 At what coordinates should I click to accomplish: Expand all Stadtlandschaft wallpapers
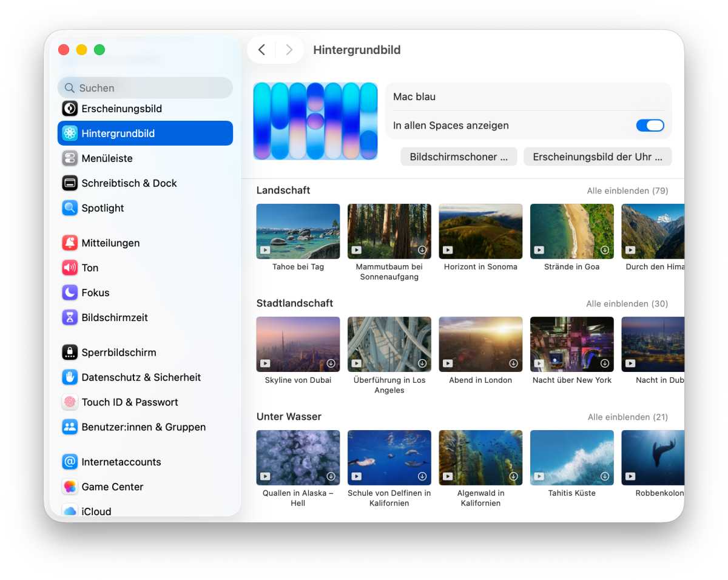click(x=627, y=304)
